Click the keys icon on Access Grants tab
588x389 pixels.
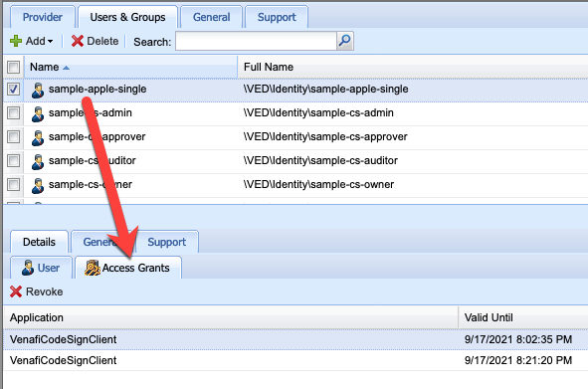93,268
